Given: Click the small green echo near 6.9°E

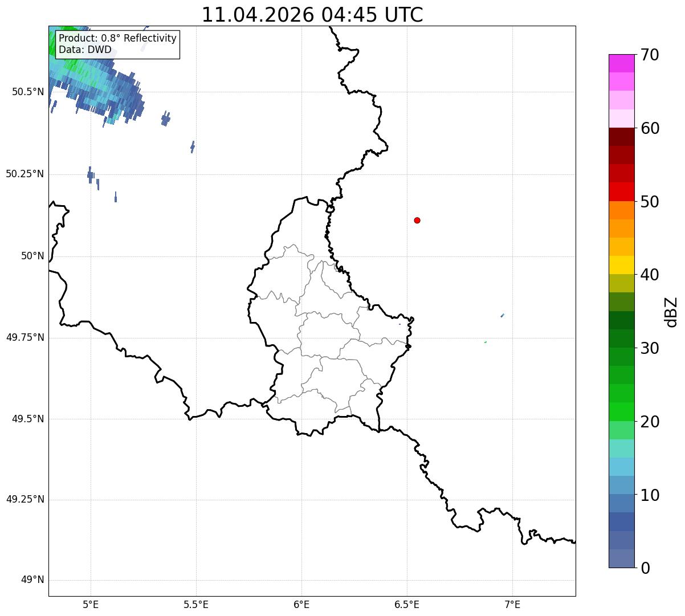Looking at the screenshot, I should [x=485, y=342].
